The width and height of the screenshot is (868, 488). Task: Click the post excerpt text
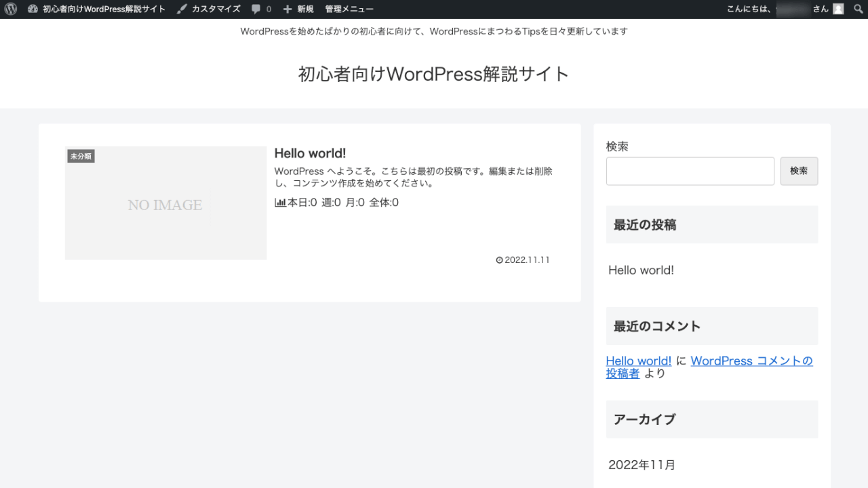click(414, 177)
